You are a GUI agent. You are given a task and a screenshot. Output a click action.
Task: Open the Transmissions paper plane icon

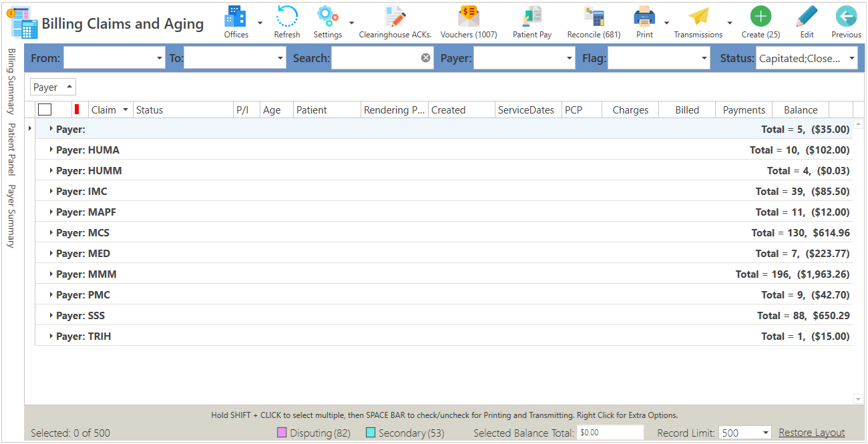point(698,16)
